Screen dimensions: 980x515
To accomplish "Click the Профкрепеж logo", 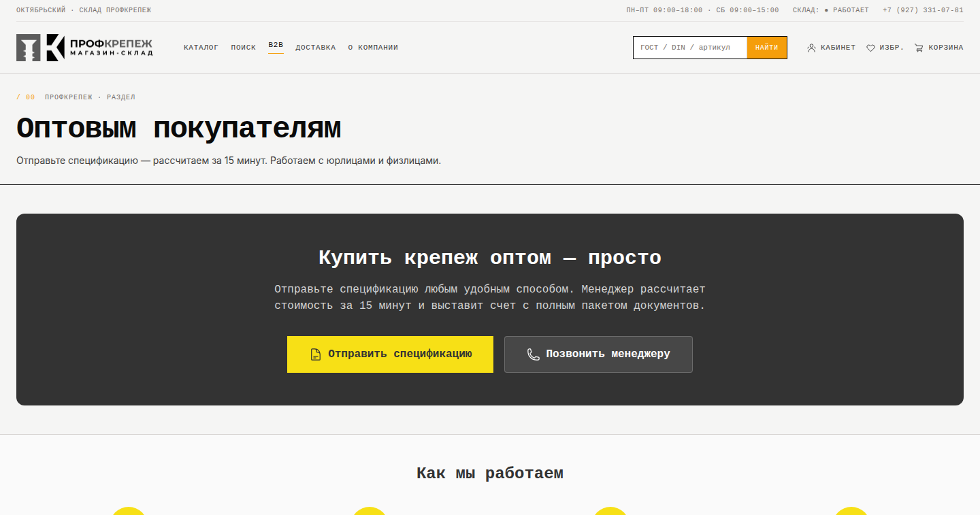I will [84, 48].
